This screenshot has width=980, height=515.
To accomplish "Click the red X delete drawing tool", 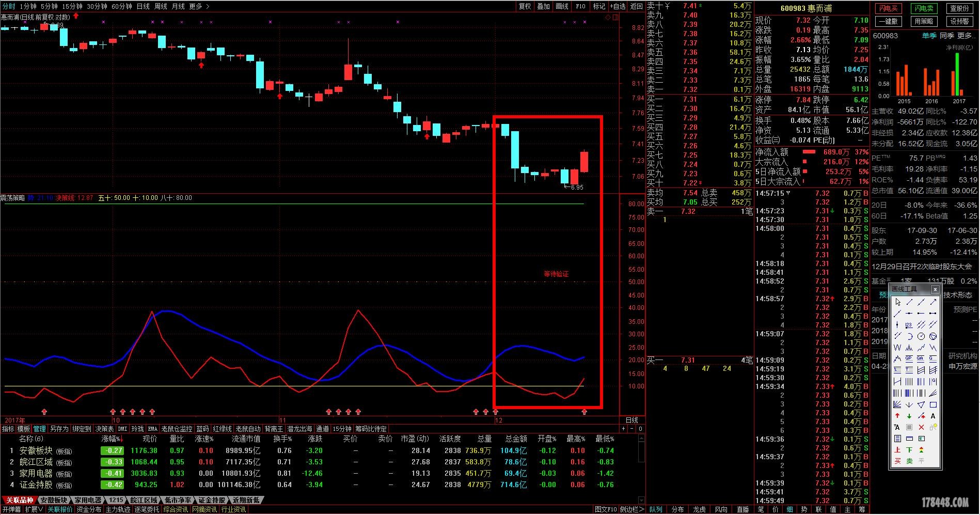I will [921, 427].
